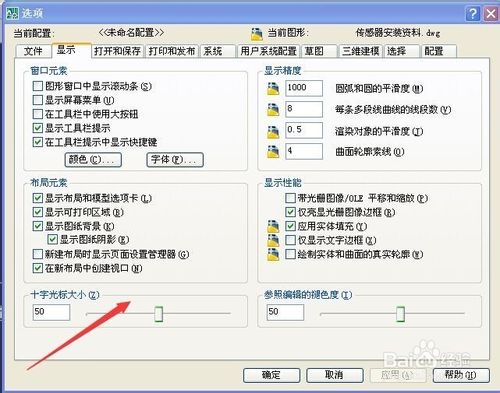Open the 配置 tab
The image size is (500, 393).
tap(439, 51)
